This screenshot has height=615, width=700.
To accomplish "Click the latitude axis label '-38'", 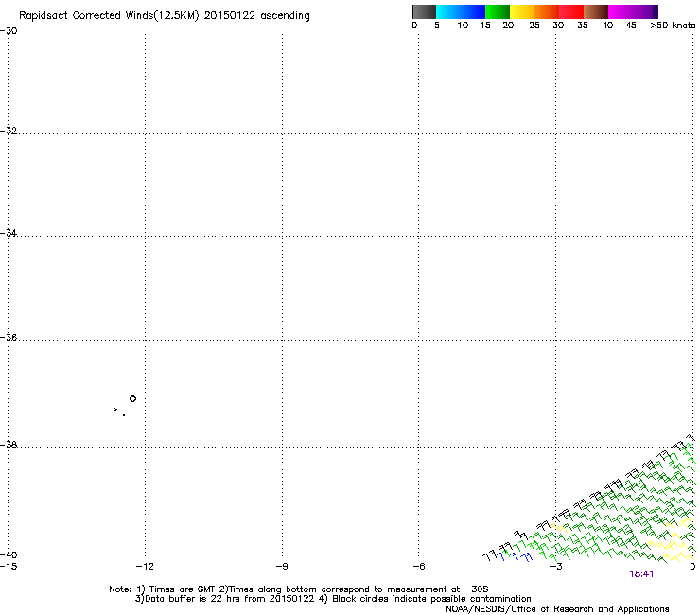I will (x=9, y=445).
